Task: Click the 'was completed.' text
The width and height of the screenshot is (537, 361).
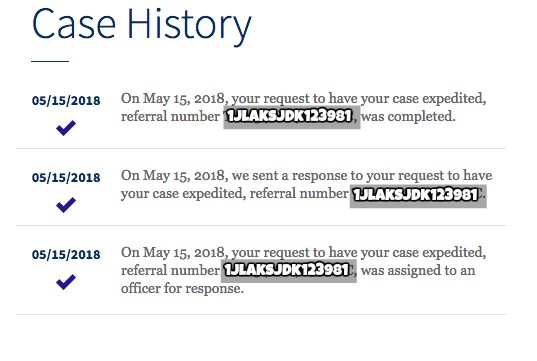Action: [408, 117]
